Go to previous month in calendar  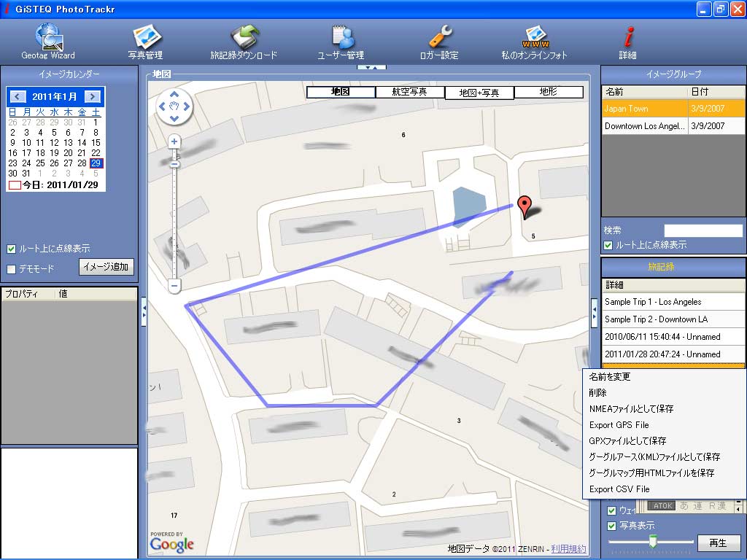[18, 97]
